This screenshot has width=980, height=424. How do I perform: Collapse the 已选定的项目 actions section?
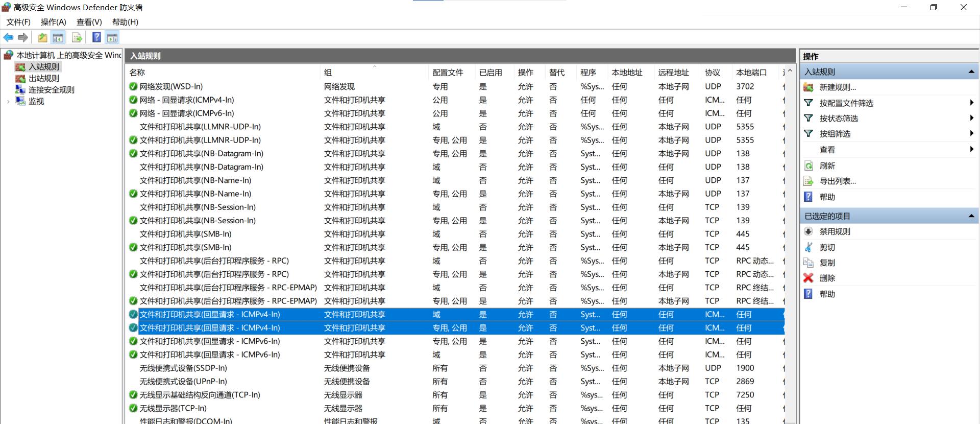pos(971,216)
